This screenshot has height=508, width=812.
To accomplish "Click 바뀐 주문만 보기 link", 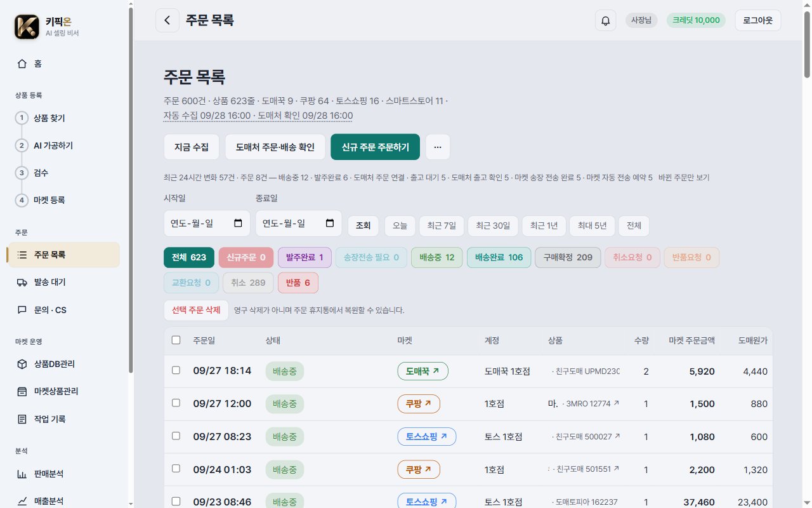I will (x=684, y=178).
